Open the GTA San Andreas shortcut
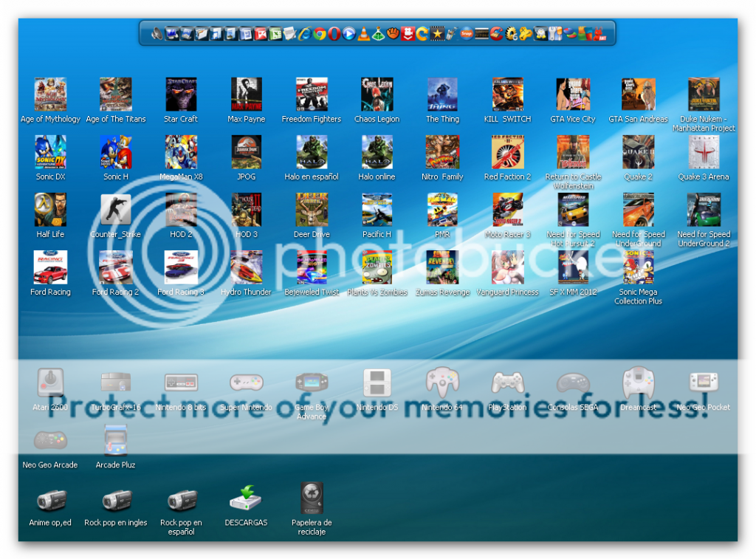 (x=639, y=95)
